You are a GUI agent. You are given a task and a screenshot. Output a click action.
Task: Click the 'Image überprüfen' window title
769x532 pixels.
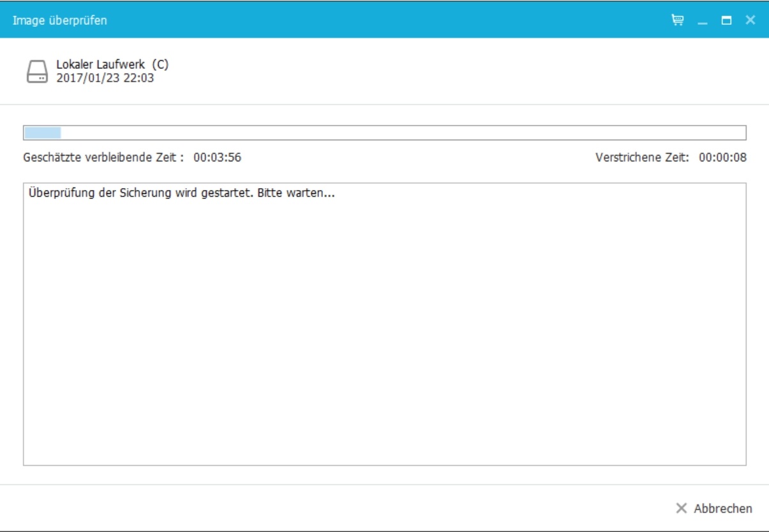click(60, 20)
